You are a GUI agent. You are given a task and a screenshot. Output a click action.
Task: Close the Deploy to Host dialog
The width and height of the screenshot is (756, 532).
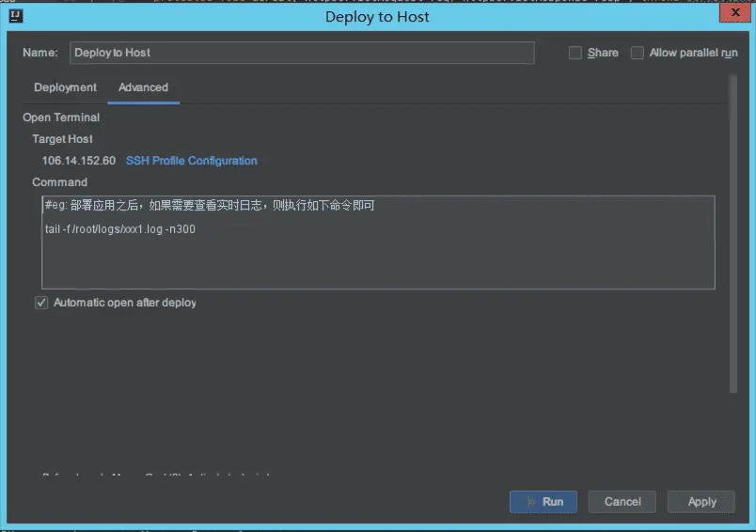pos(734,12)
